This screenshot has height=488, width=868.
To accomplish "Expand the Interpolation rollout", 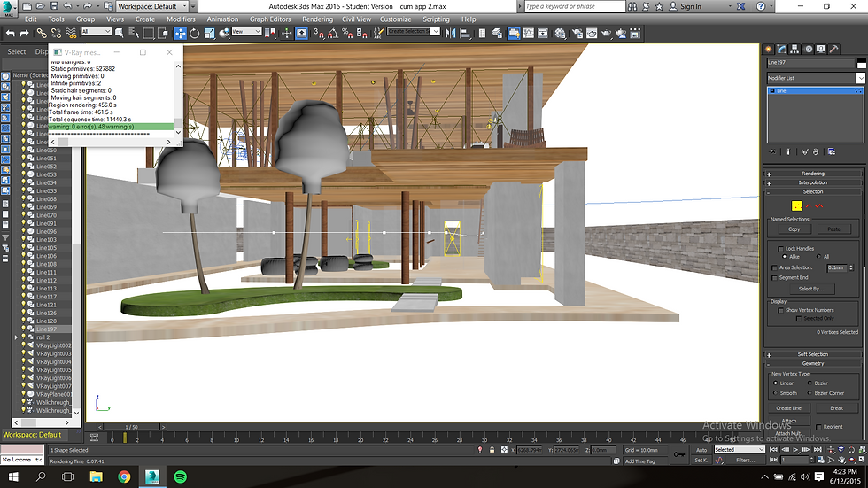I will pyautogui.click(x=813, y=182).
